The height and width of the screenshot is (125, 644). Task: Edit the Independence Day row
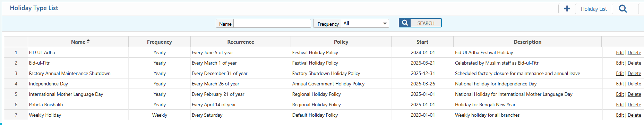point(620,84)
